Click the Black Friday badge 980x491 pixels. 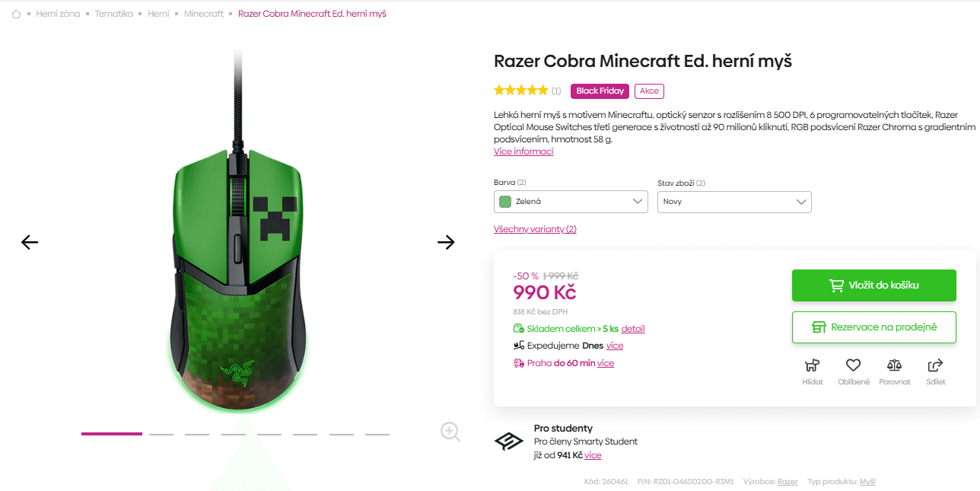(600, 91)
